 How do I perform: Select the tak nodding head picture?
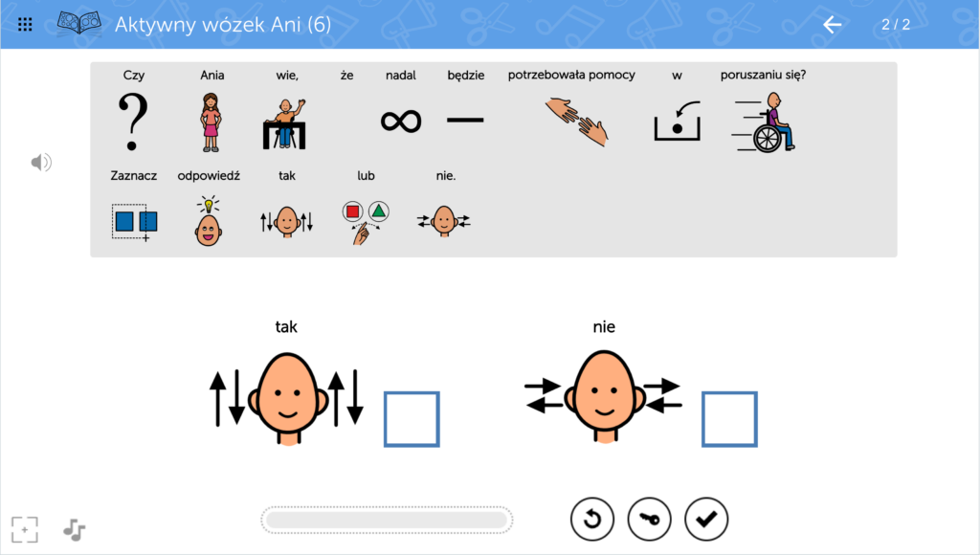pos(287,398)
